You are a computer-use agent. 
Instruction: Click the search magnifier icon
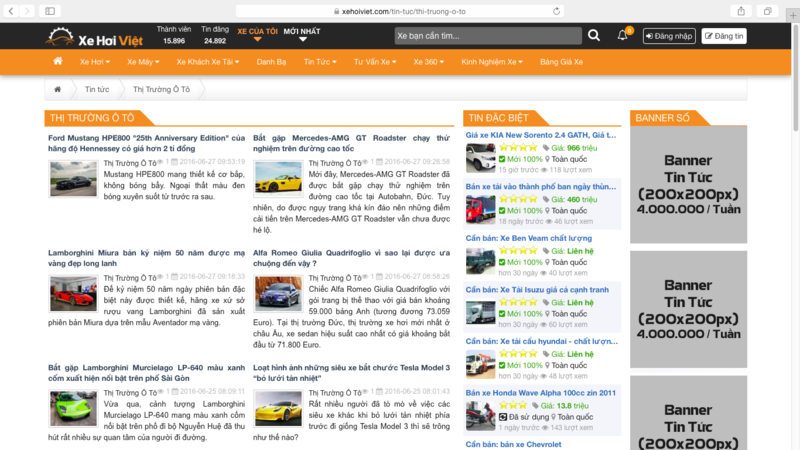(x=594, y=35)
